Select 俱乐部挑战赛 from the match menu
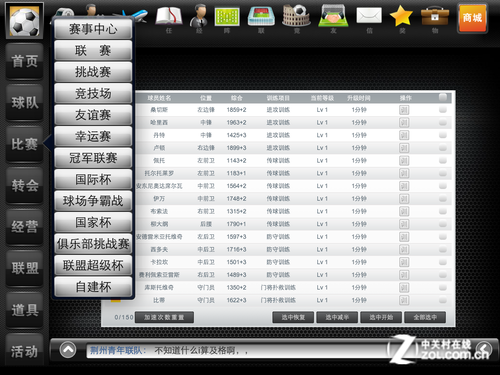The image size is (500, 375). [x=93, y=244]
